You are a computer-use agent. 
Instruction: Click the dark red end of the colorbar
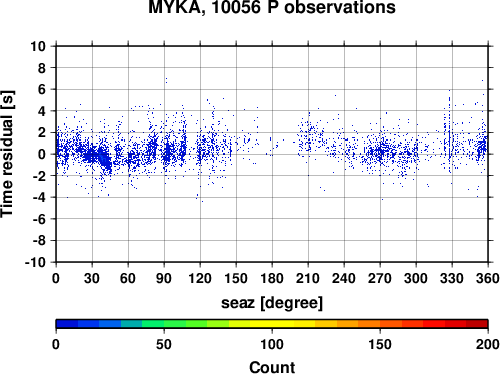pos(477,324)
